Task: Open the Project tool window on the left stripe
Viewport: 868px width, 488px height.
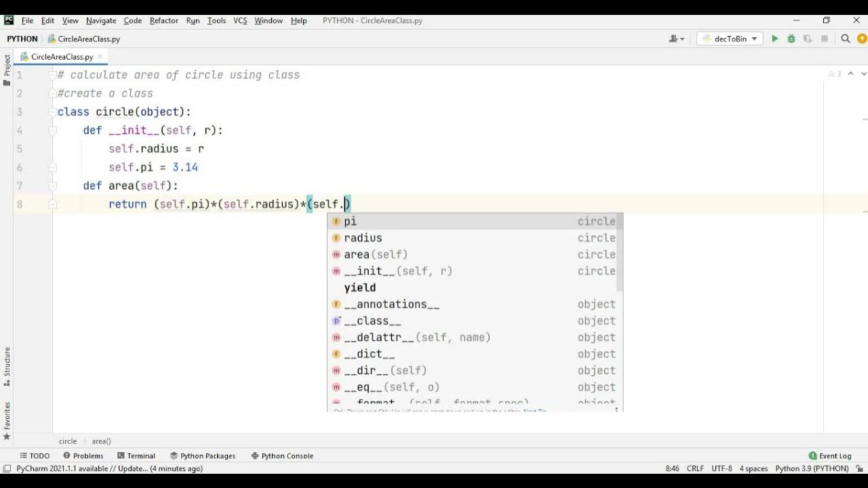Action: tap(7, 70)
